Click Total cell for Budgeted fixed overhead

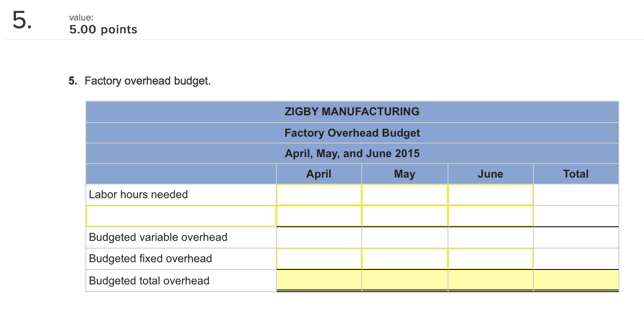pyautogui.click(x=576, y=259)
